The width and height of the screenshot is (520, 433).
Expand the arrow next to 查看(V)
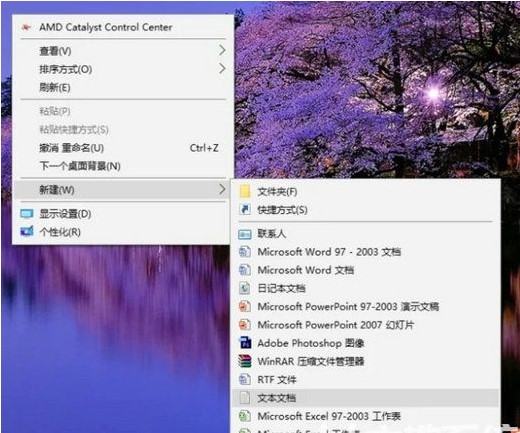tap(222, 50)
